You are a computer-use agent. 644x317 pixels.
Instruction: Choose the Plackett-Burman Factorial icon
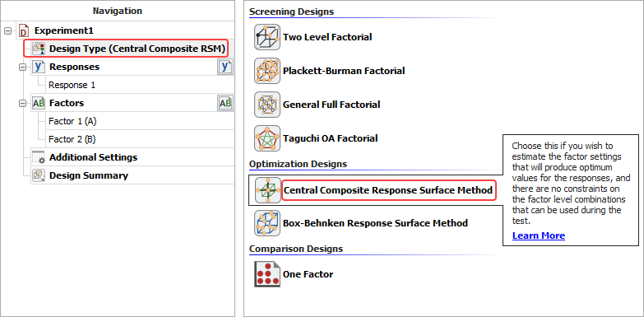coord(267,71)
